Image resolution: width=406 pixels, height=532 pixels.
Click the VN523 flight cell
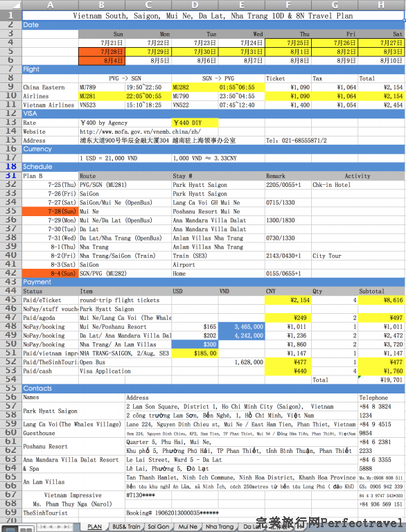[x=102, y=105]
